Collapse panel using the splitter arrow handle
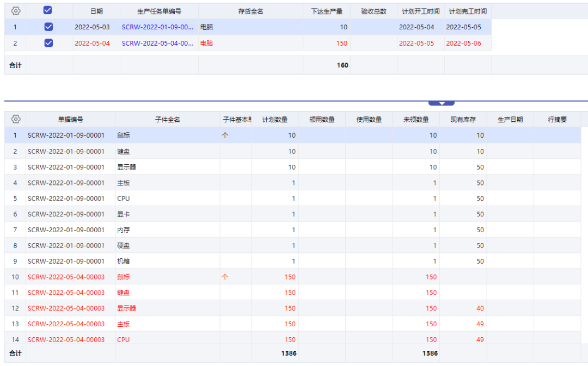 pos(442,103)
